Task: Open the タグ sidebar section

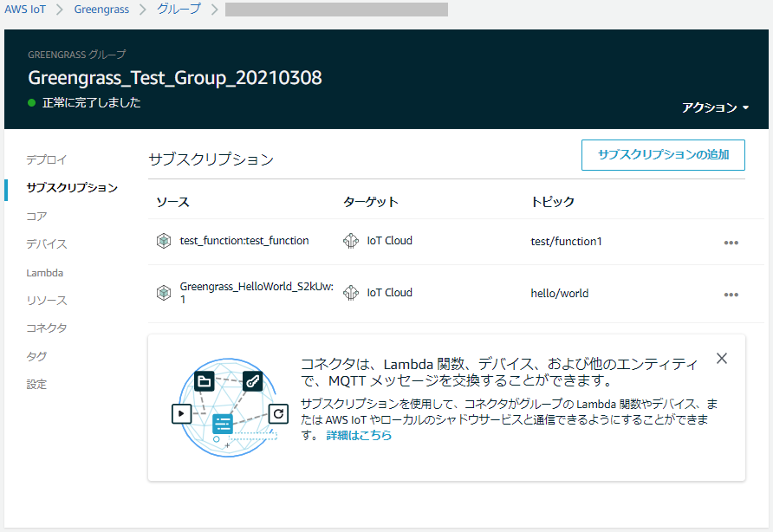Action: click(37, 356)
